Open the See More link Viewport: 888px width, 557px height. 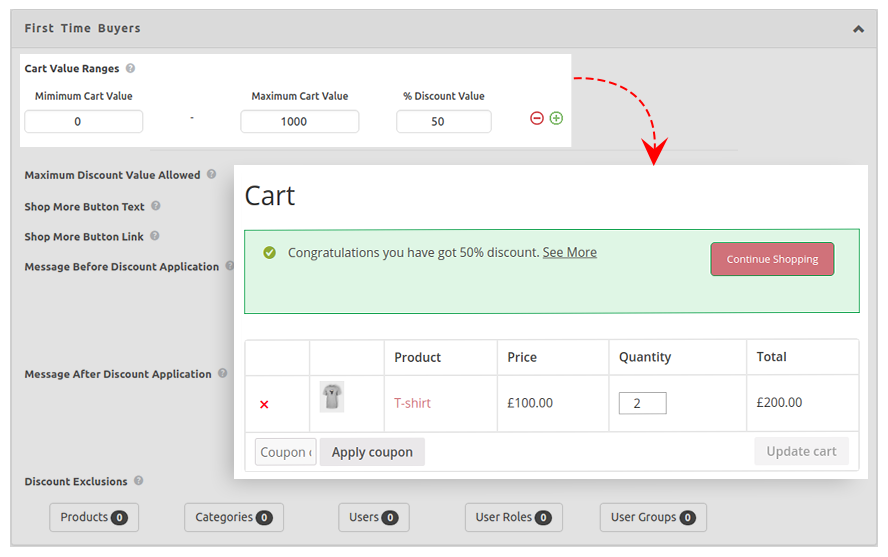coord(569,253)
